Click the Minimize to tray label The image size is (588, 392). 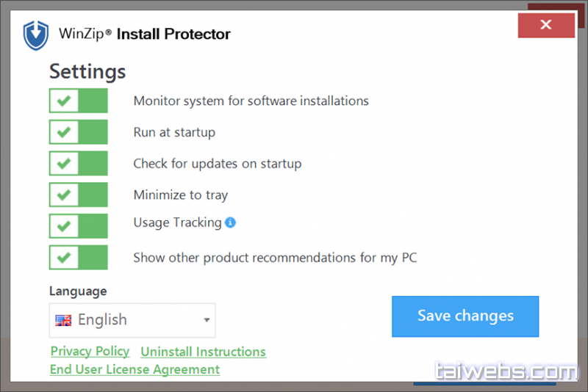click(181, 195)
